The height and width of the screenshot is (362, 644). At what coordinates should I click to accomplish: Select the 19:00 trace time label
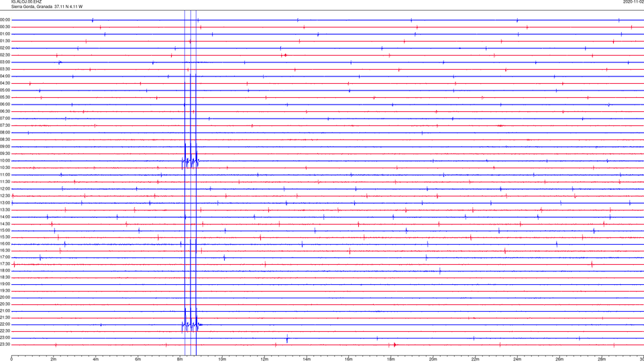point(5,284)
